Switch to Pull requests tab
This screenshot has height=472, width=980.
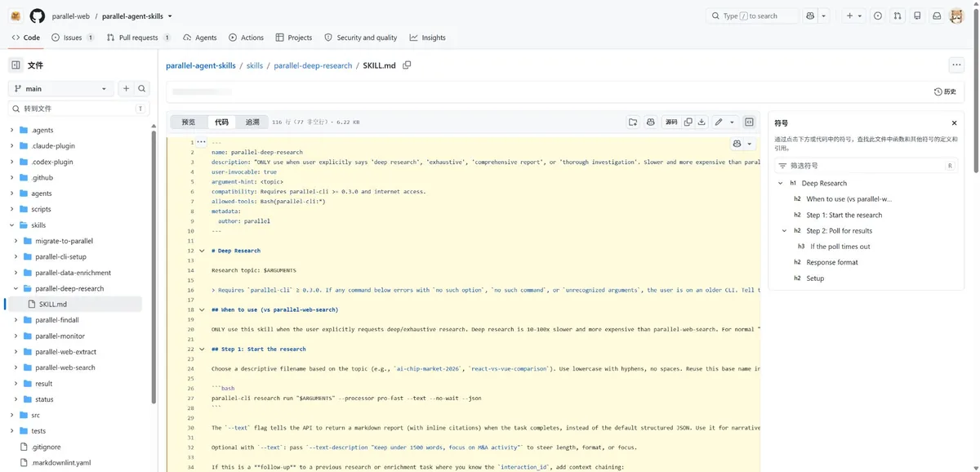(139, 38)
